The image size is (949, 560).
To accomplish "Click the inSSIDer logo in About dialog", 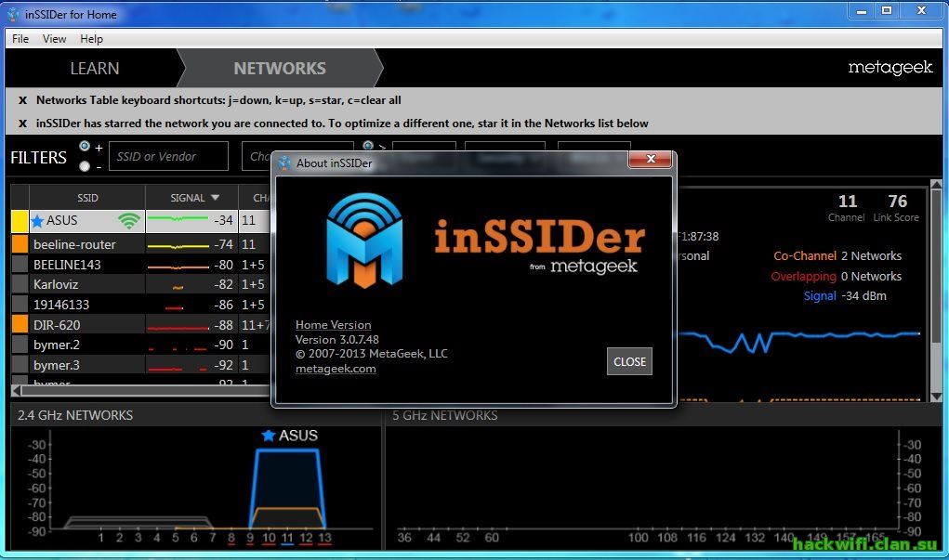I will click(x=364, y=241).
